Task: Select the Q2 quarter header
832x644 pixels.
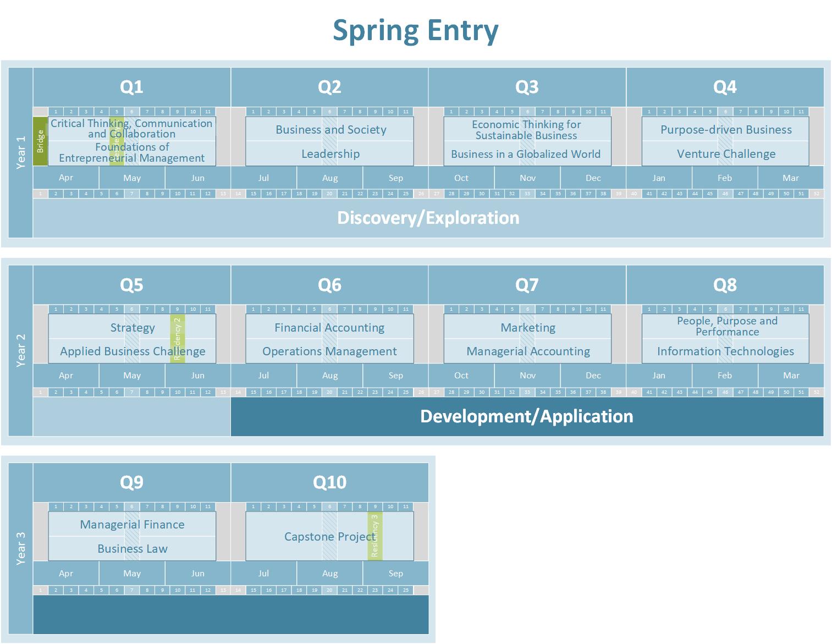Action: coord(330,87)
